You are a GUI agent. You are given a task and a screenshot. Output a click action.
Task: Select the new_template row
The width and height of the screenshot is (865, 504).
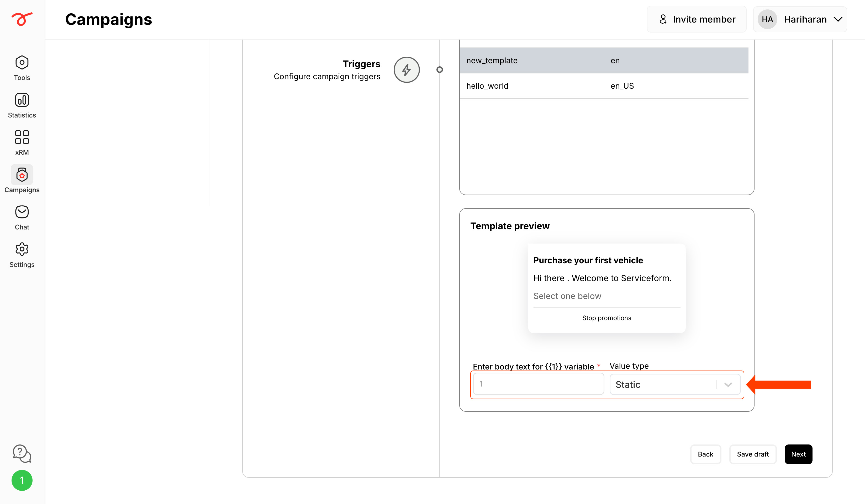click(x=604, y=60)
